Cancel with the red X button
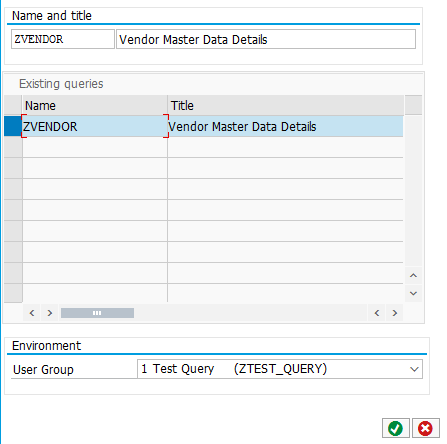The image size is (447, 444). 425,428
